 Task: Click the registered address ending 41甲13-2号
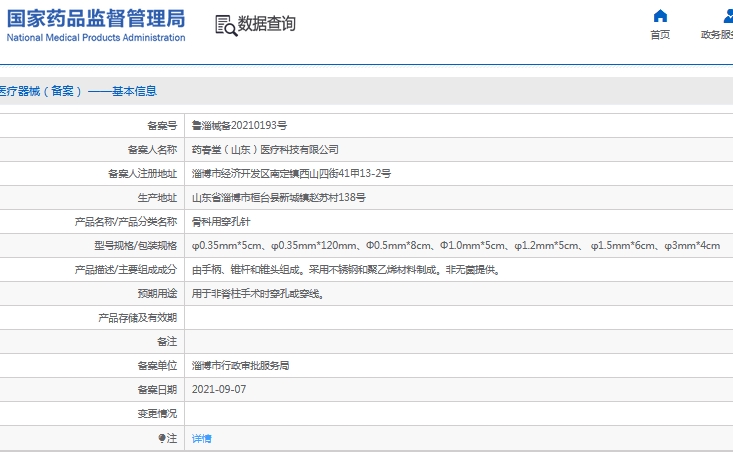coord(291,173)
